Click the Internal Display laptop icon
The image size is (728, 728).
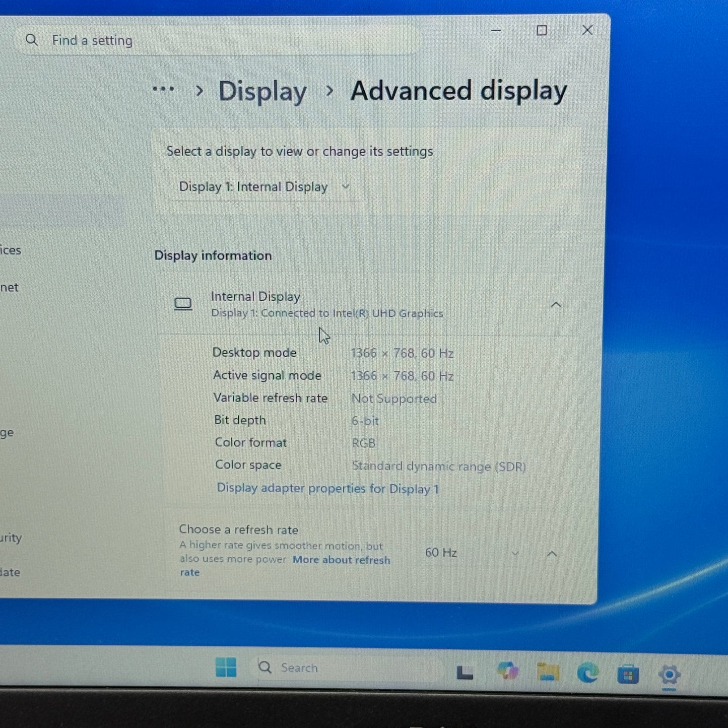pos(183,304)
